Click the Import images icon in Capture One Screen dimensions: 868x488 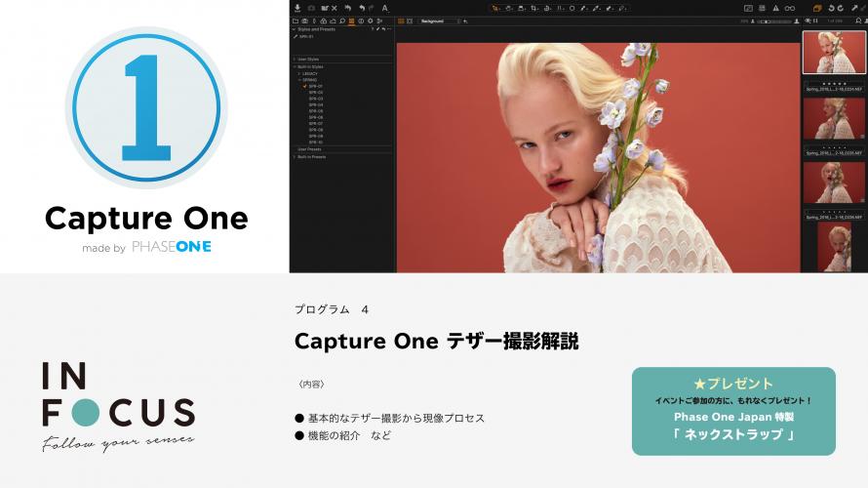[x=297, y=9]
